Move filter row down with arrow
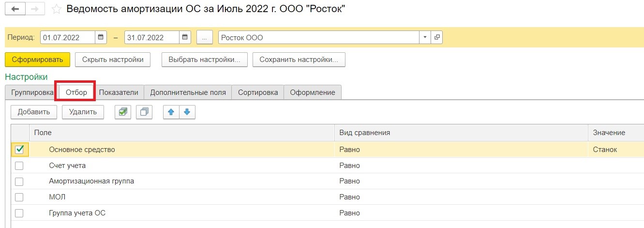Viewport: 644px width, 228px height. coord(187,112)
